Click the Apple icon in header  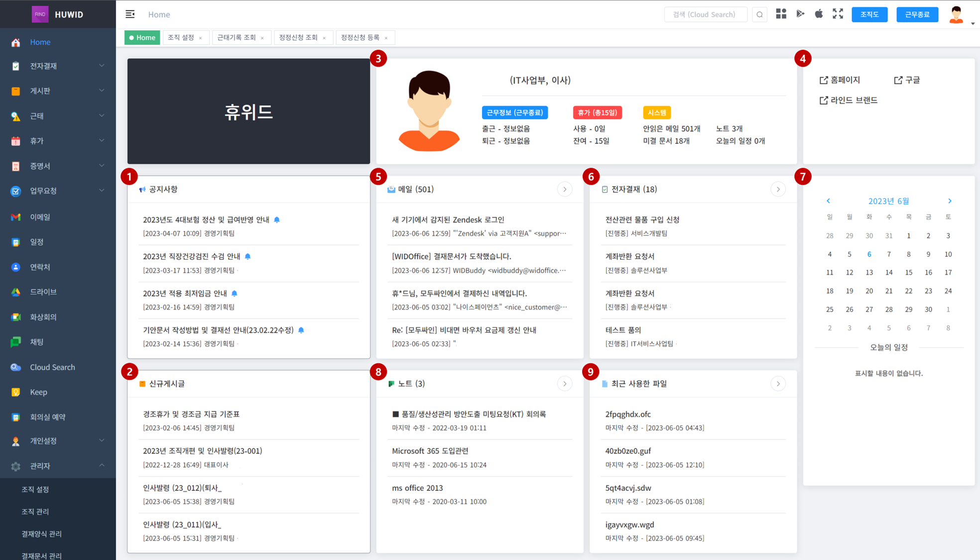(819, 14)
